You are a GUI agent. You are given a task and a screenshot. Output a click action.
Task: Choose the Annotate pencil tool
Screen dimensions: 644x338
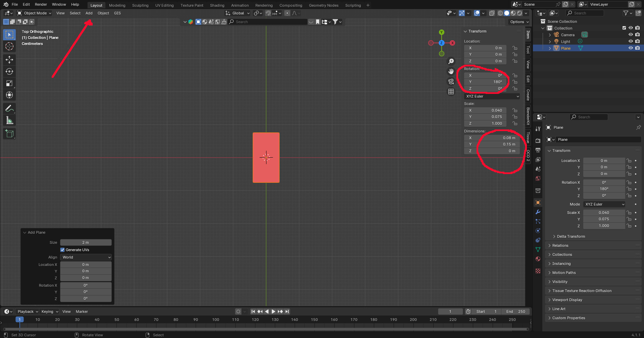click(9, 108)
